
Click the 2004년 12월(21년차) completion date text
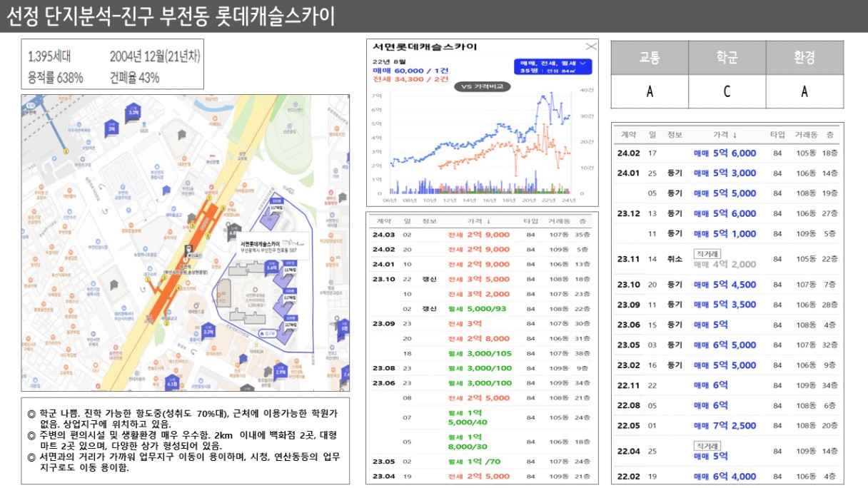pyautogui.click(x=154, y=57)
